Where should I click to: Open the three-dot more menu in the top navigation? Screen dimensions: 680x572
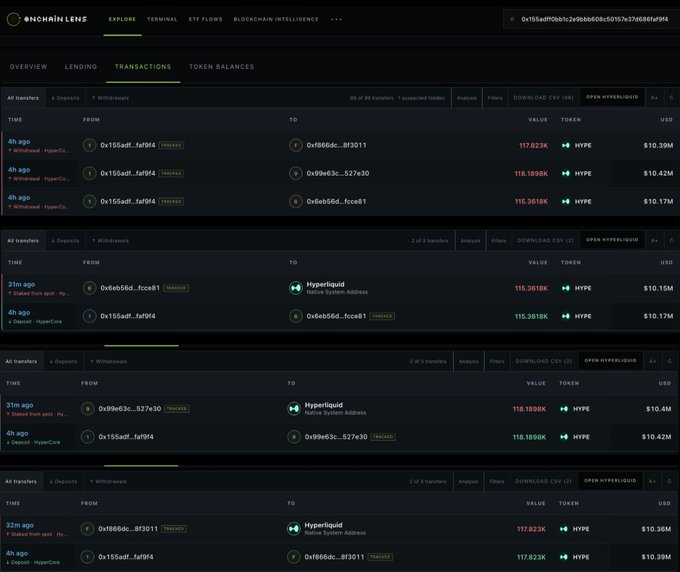[x=337, y=19]
